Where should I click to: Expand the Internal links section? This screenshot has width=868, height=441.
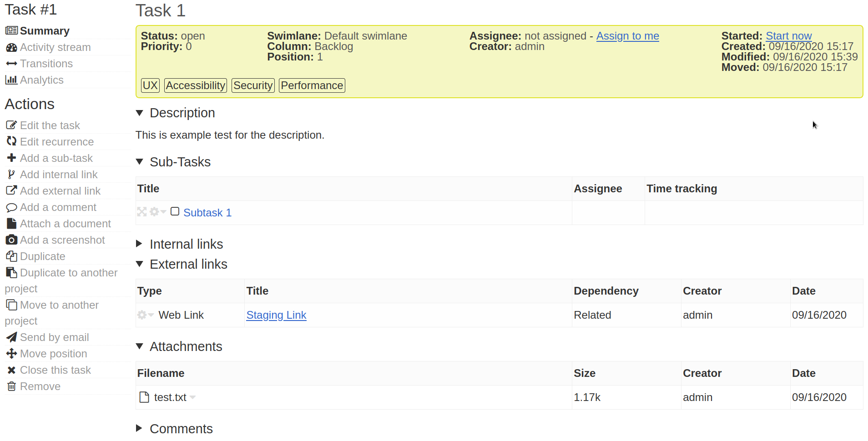pos(140,244)
